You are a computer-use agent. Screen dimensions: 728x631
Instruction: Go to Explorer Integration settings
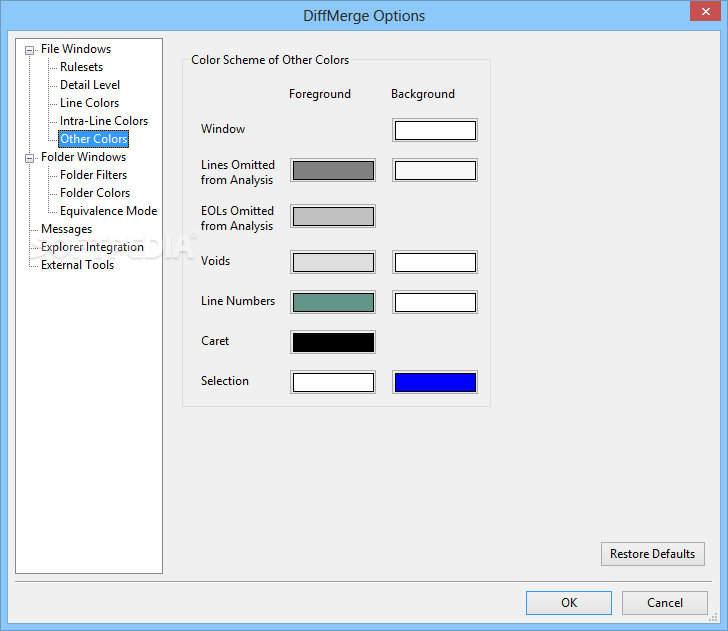(92, 247)
